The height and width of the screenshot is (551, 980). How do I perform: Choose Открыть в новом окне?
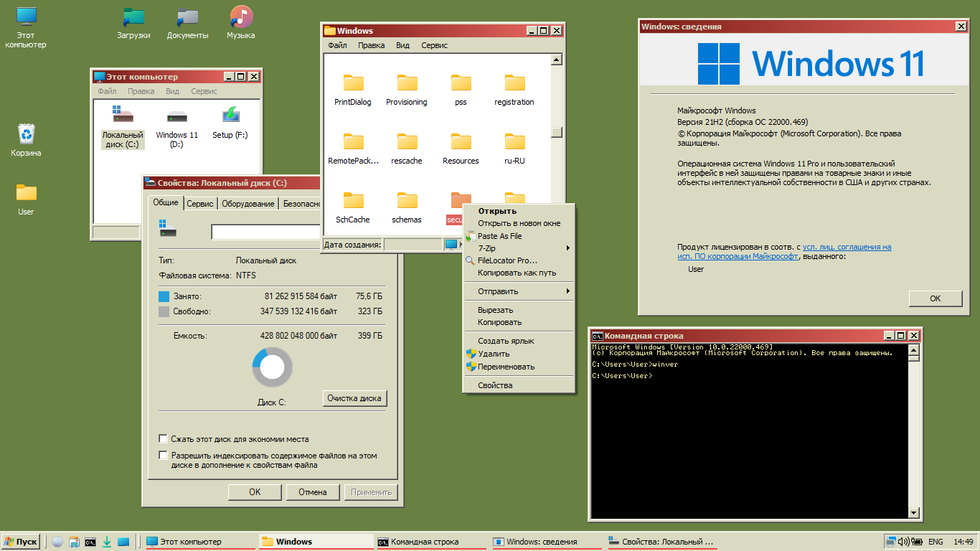pyautogui.click(x=519, y=223)
